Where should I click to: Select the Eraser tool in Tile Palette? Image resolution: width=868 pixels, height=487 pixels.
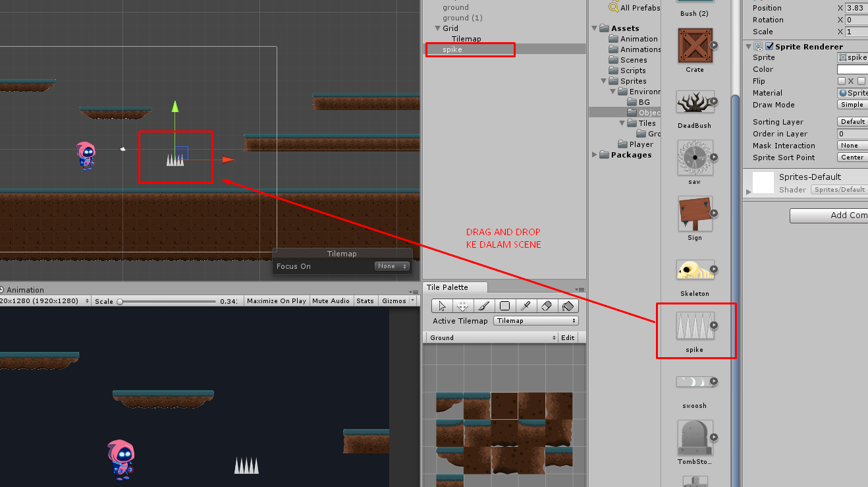tap(547, 306)
